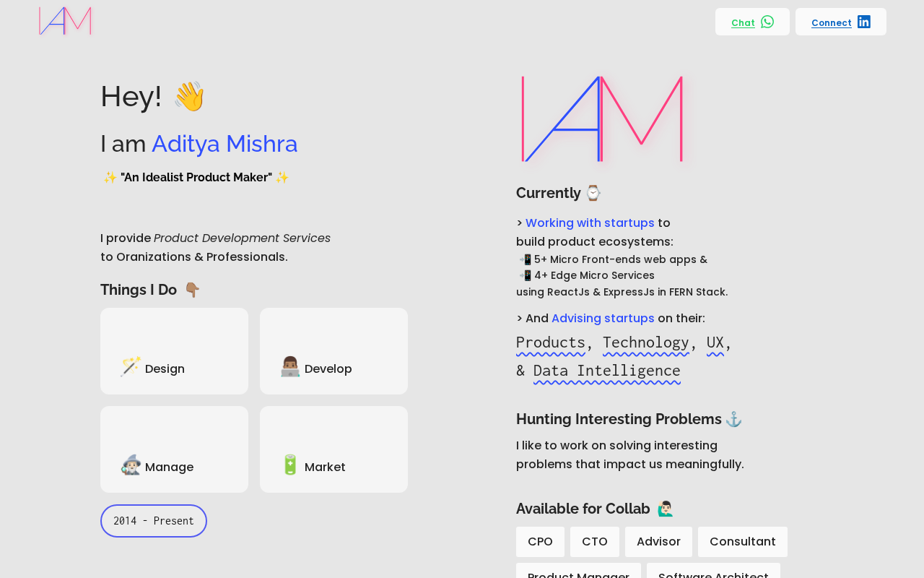Screen dimensions: 924x578
Task: Click the battery icon on Market card
Action: tap(290, 465)
